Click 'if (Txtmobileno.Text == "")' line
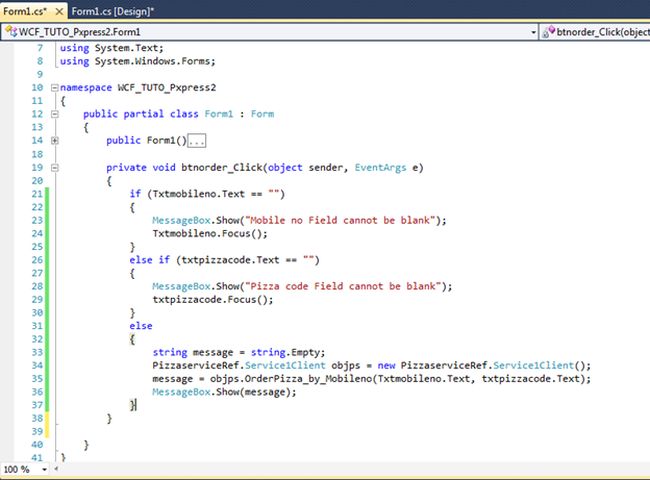This screenshot has width=650, height=480. [x=207, y=194]
